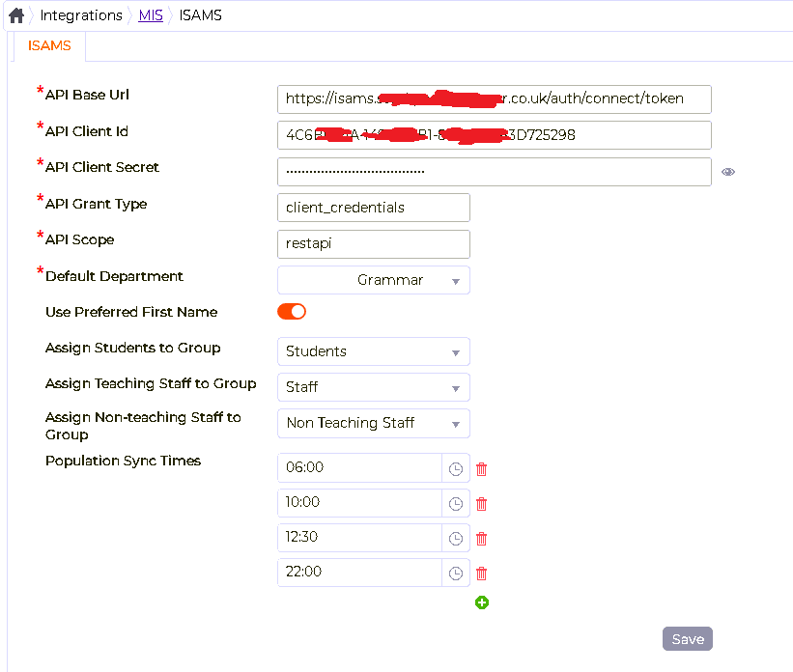Go to the home icon in breadcrumb
Screen dimensions: 793x672
(x=16, y=15)
